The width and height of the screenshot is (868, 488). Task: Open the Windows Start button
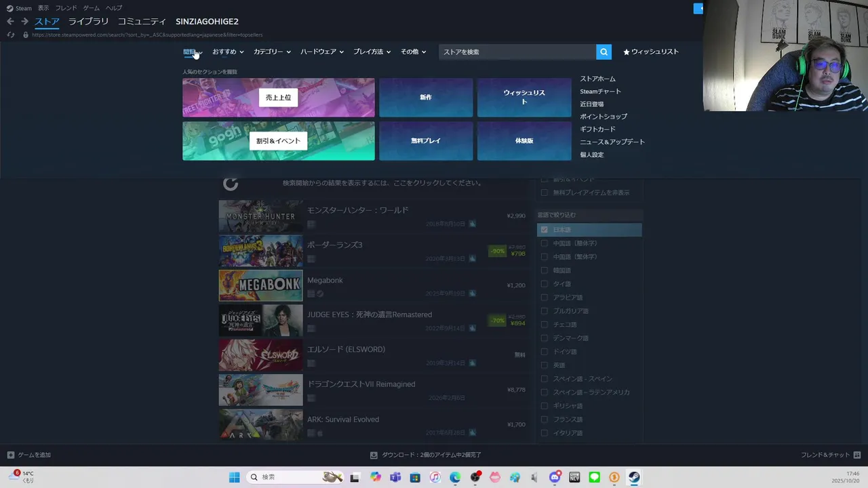234,477
